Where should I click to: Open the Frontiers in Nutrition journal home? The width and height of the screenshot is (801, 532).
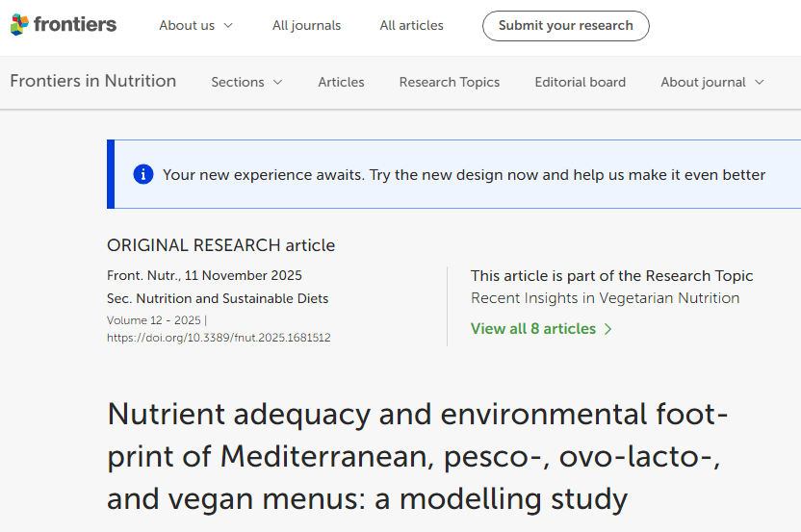click(92, 81)
